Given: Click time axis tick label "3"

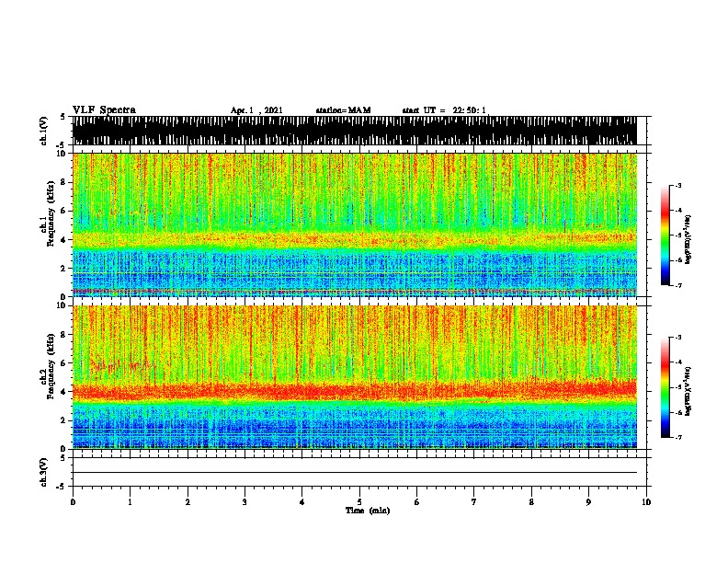Looking at the screenshot, I should tap(245, 502).
